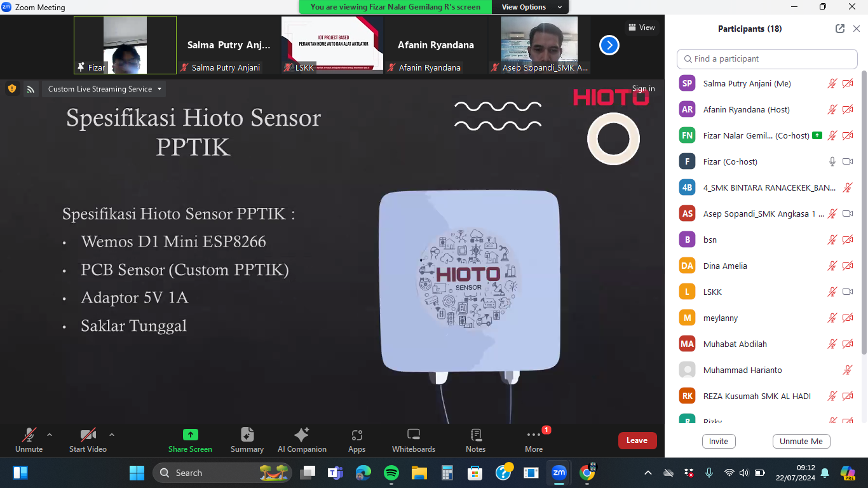Toggle Salma Putry Anjani (Me) video off icon
Screen dimensions: 868x488
pyautogui.click(x=848, y=83)
